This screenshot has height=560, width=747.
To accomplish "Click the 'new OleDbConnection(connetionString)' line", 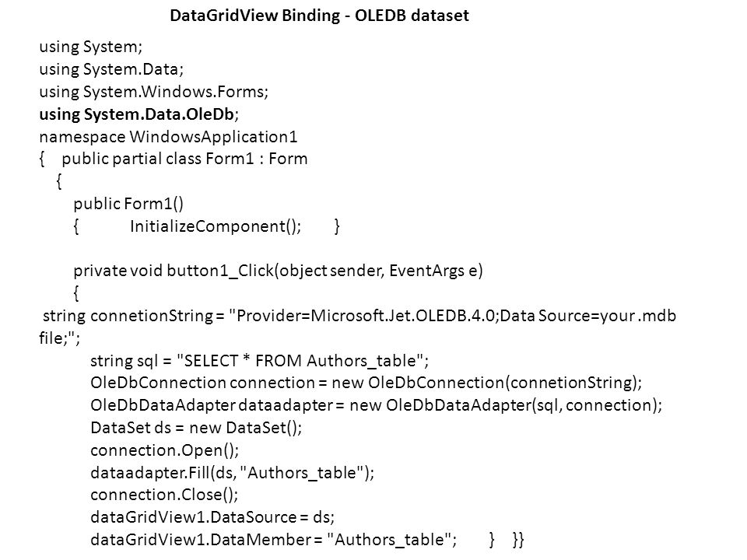I will pyautogui.click(x=366, y=383).
